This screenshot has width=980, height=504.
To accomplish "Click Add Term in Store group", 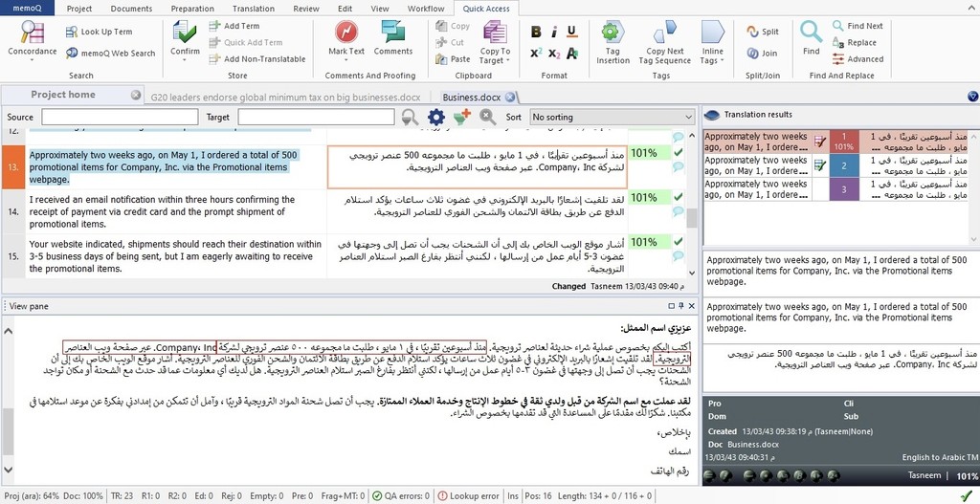I will (x=234, y=26).
